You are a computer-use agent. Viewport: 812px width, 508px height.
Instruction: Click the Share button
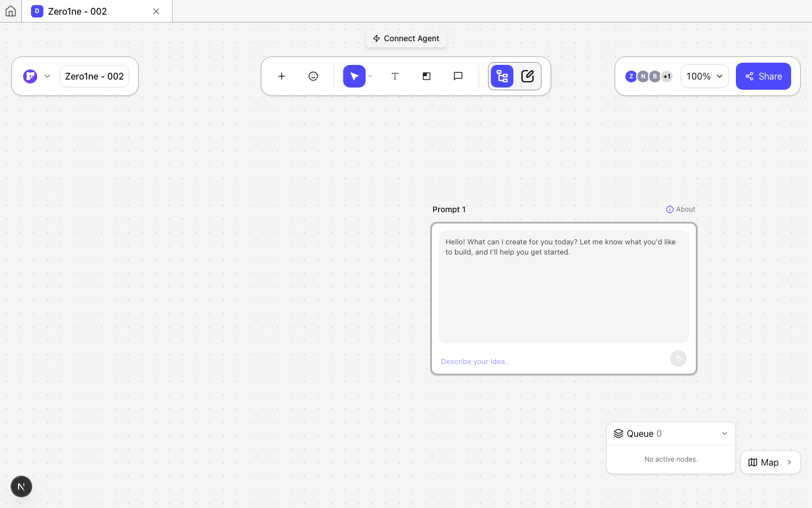pos(764,76)
